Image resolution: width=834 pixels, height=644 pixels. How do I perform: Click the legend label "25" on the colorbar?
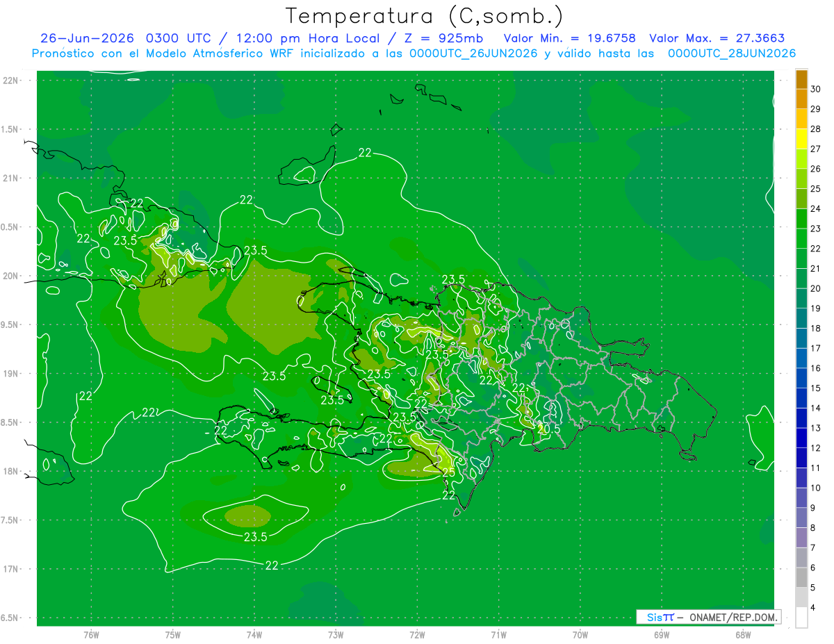[816, 188]
